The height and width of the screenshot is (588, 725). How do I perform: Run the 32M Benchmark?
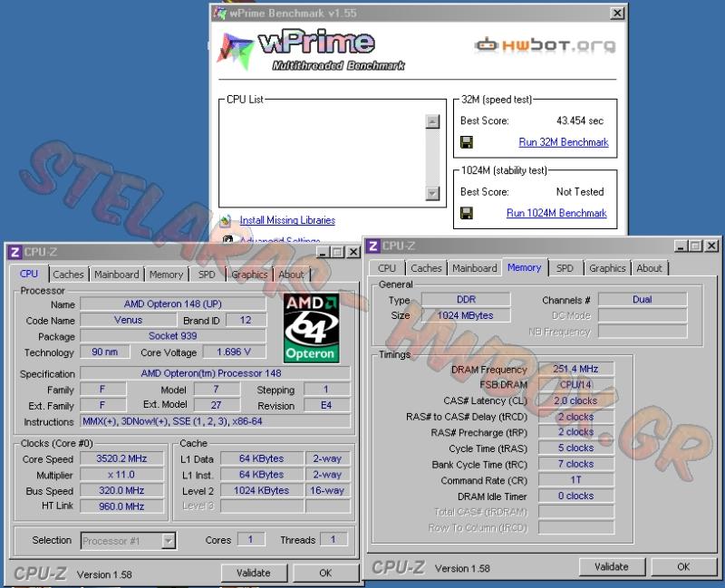pos(564,142)
